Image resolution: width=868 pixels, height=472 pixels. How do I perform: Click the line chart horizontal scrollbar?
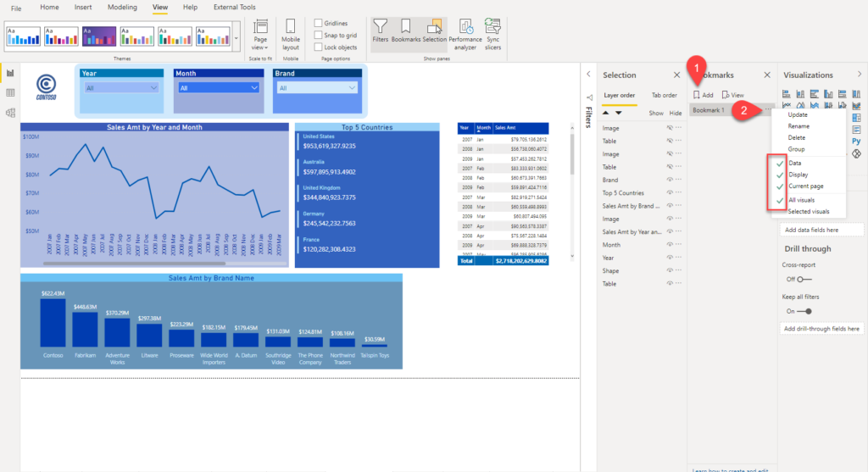[x=134, y=264]
